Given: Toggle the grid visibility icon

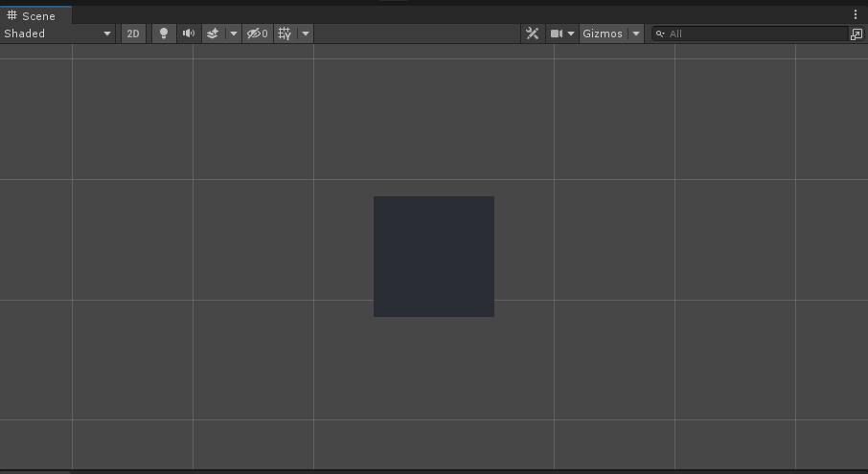Looking at the screenshot, I should tap(285, 34).
